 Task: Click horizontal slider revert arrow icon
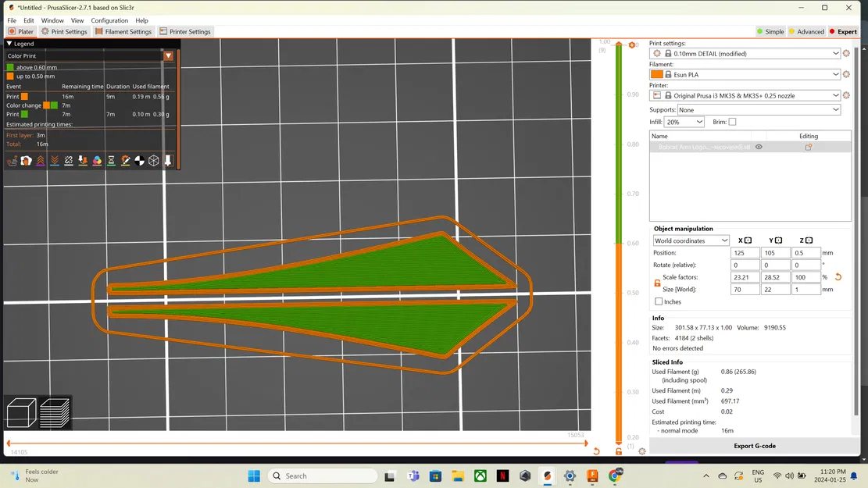point(596,451)
